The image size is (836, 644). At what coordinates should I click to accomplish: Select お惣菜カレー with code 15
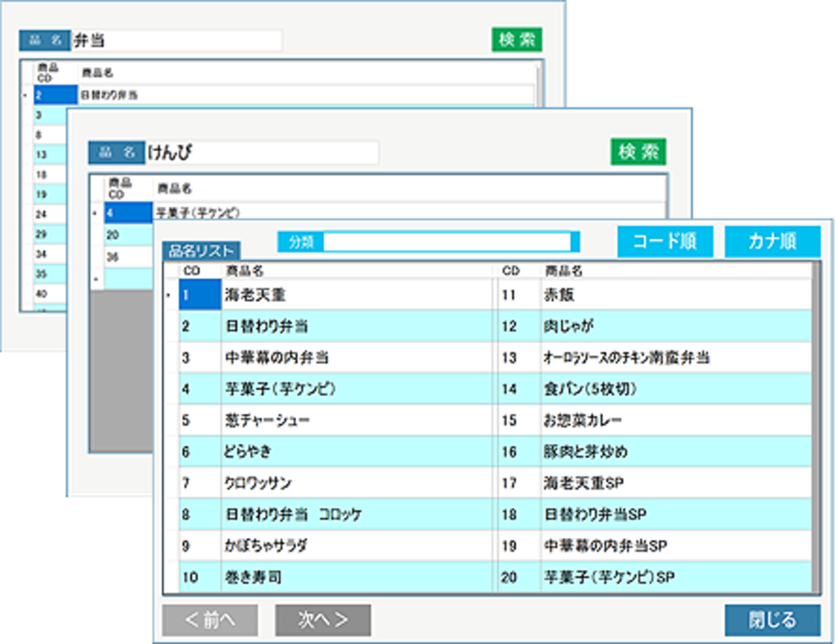pos(583,420)
